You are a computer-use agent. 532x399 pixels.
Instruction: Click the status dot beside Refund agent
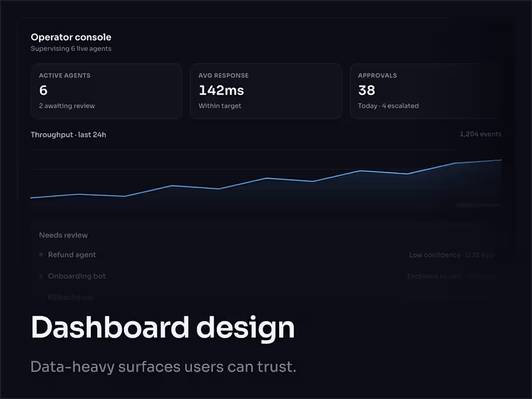point(41,254)
